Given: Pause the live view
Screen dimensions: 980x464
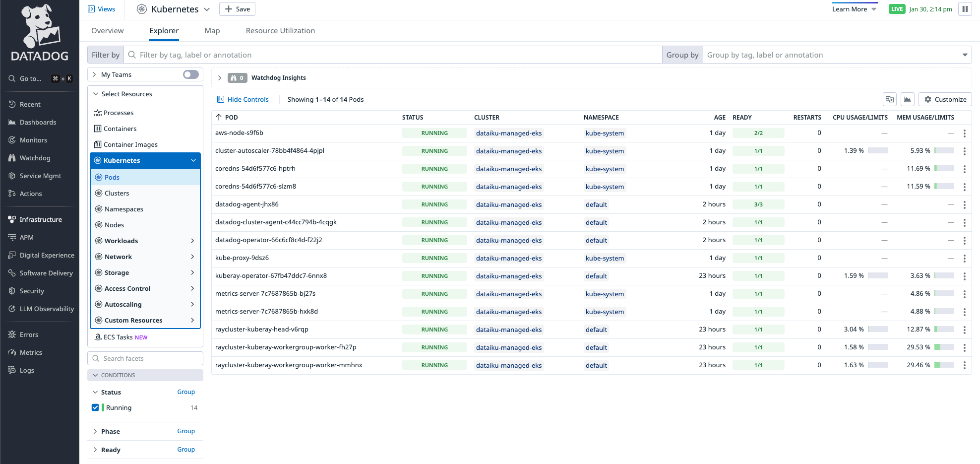Looking at the screenshot, I should [965, 9].
